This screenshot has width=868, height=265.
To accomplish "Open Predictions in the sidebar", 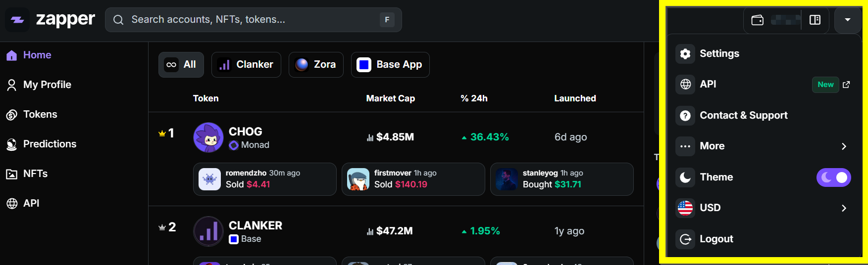I will [x=49, y=144].
